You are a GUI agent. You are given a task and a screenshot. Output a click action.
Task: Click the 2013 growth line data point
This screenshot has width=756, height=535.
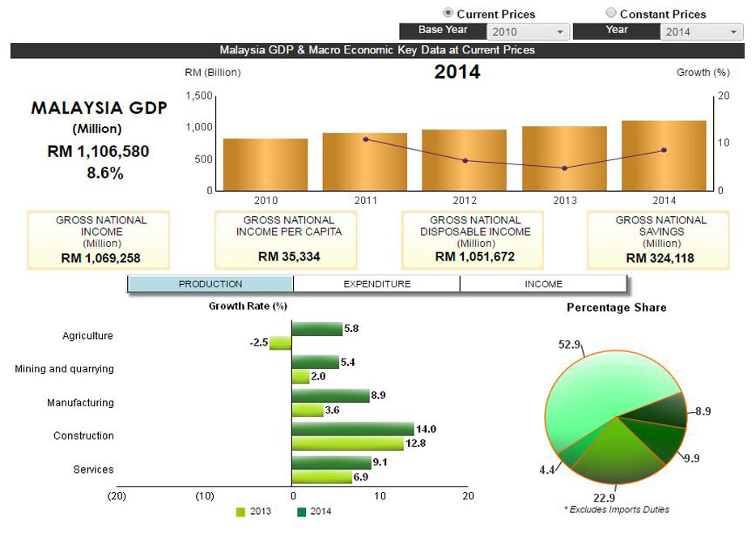click(565, 168)
